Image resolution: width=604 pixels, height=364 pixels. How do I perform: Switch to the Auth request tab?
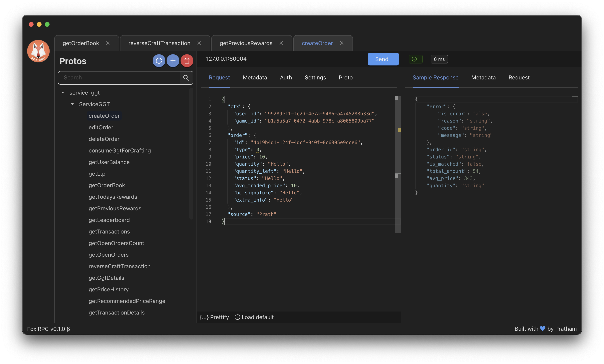tap(286, 77)
